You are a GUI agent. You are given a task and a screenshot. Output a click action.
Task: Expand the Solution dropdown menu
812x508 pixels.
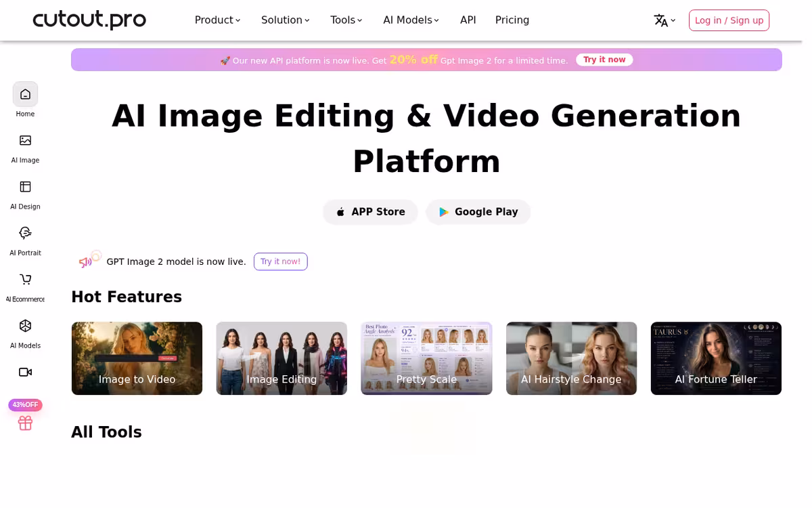coord(285,20)
